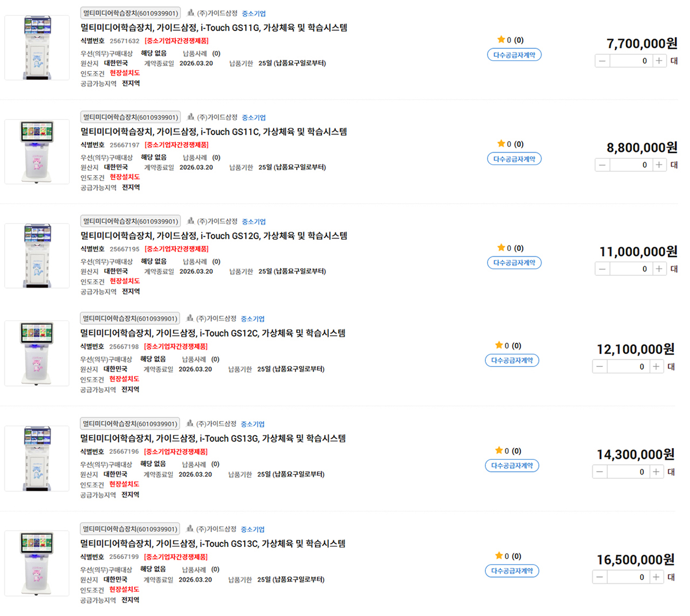Open GS12G product thumbnail image
Image resolution: width=690 pixels, height=616 pixels.
tap(37, 256)
